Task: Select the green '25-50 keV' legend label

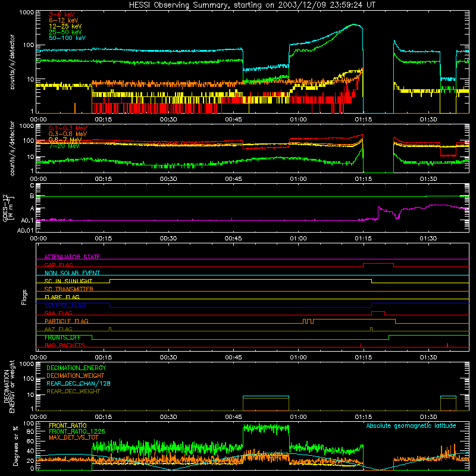Action: pyautogui.click(x=65, y=32)
